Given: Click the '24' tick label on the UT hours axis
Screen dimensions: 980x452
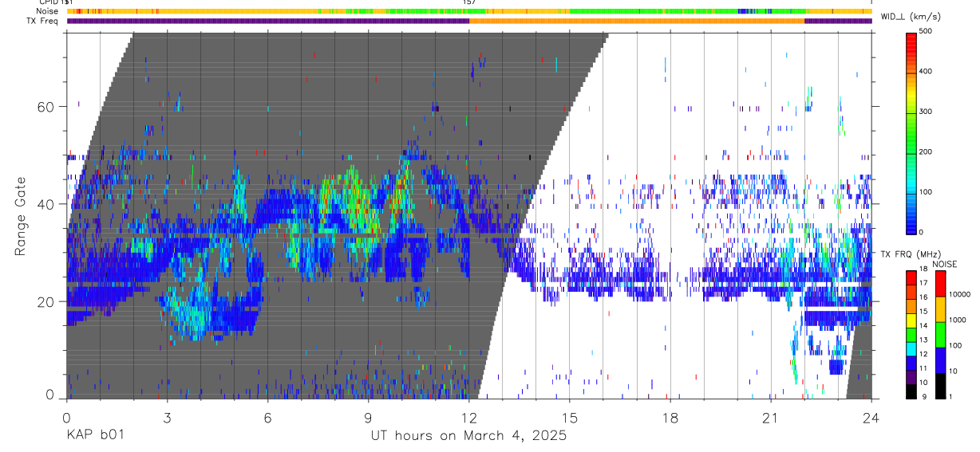Looking at the screenshot, I should tap(871, 417).
